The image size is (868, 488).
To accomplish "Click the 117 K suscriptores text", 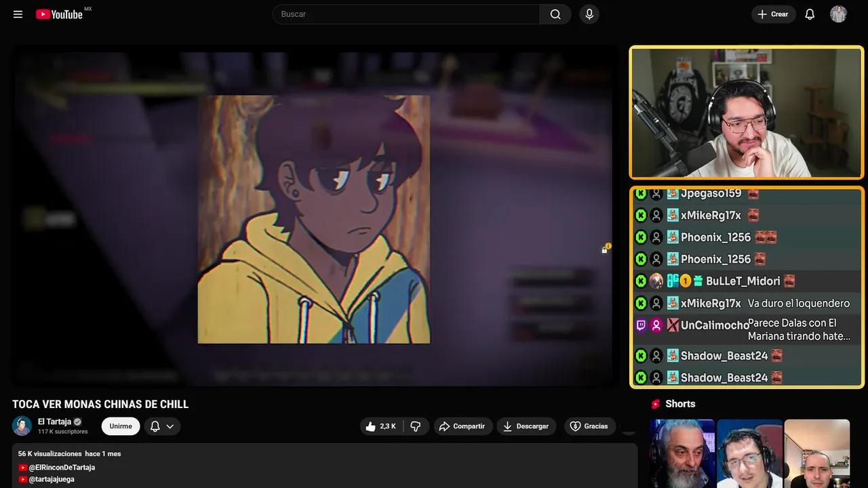I will pyautogui.click(x=63, y=432).
